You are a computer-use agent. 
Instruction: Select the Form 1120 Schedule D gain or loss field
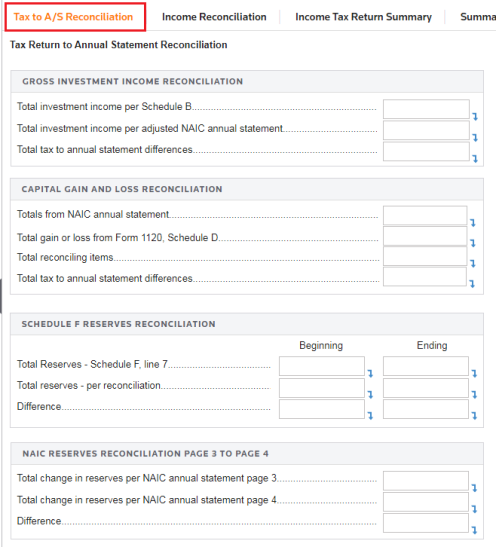(425, 236)
